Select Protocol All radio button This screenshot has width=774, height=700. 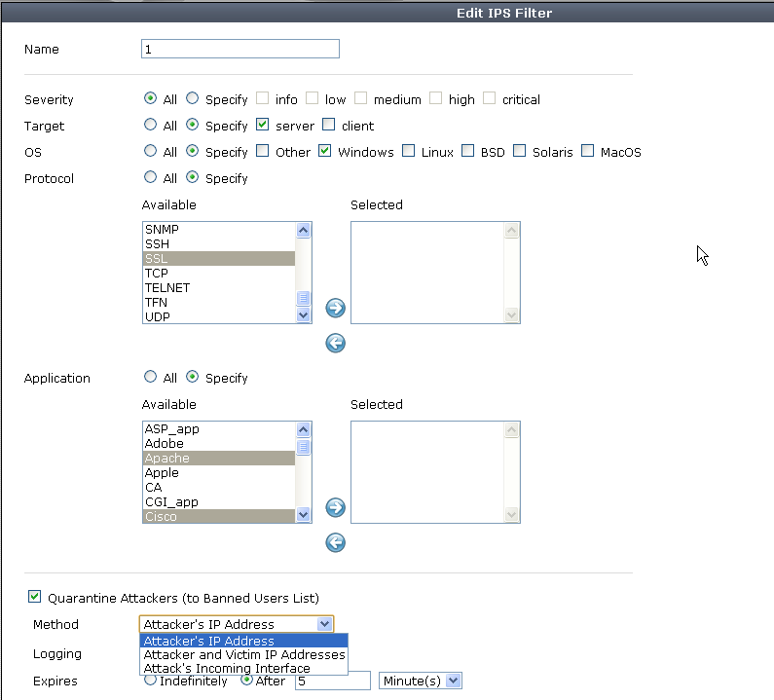(x=150, y=178)
